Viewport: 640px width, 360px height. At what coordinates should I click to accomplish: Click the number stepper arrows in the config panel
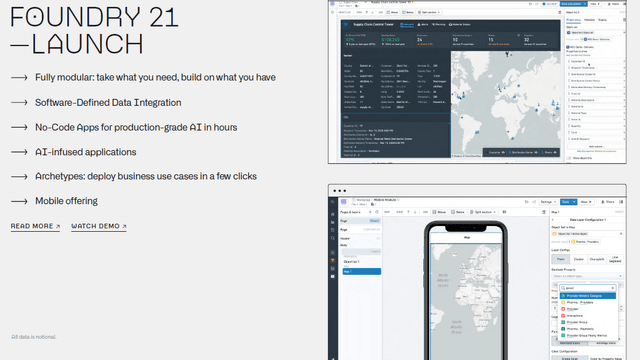(x=621, y=308)
